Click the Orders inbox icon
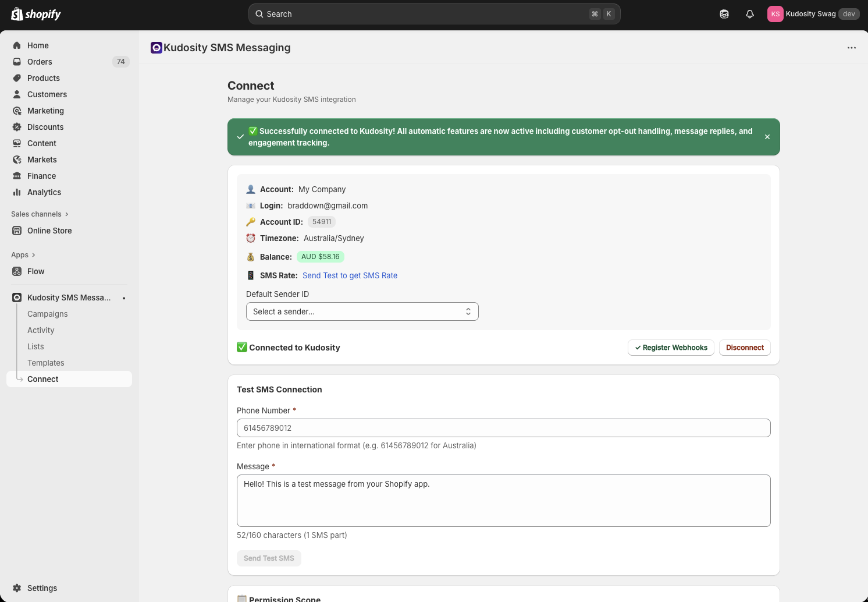 coord(17,62)
